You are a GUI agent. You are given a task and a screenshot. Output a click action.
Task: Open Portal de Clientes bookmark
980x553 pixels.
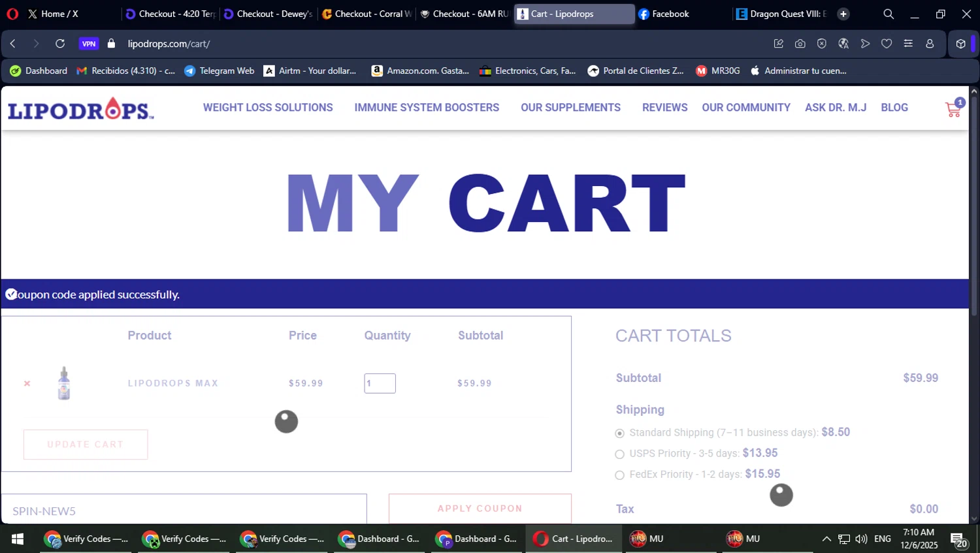[x=636, y=71]
